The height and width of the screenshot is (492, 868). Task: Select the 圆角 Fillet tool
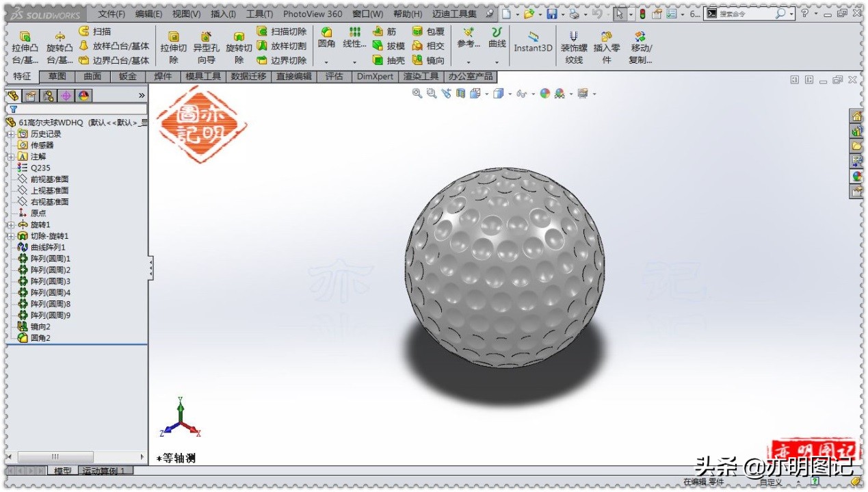[x=326, y=38]
